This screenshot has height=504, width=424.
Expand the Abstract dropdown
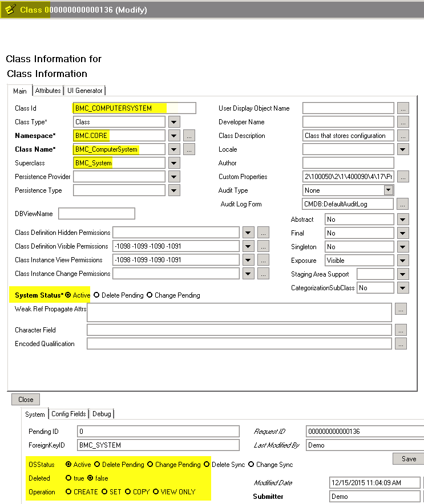(403, 220)
